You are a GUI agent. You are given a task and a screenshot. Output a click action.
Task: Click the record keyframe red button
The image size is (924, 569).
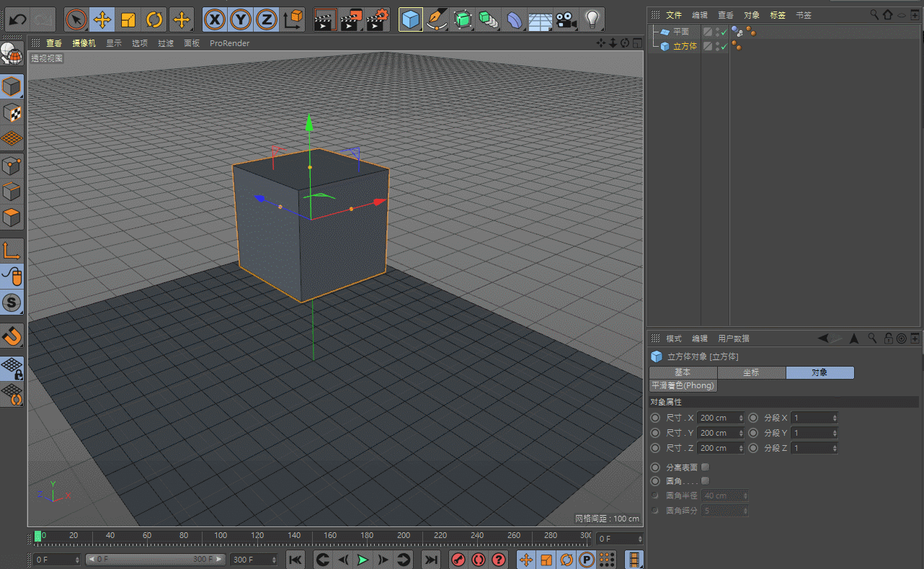click(458, 560)
